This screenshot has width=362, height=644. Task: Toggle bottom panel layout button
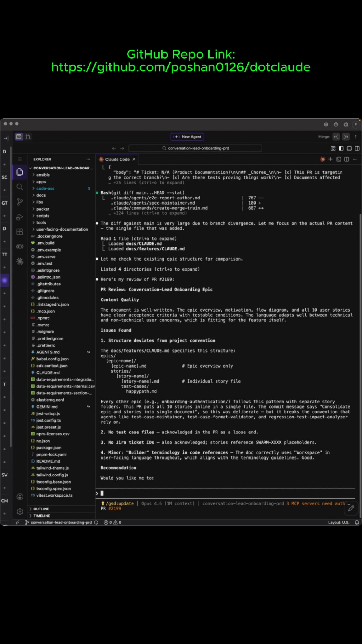click(349, 148)
